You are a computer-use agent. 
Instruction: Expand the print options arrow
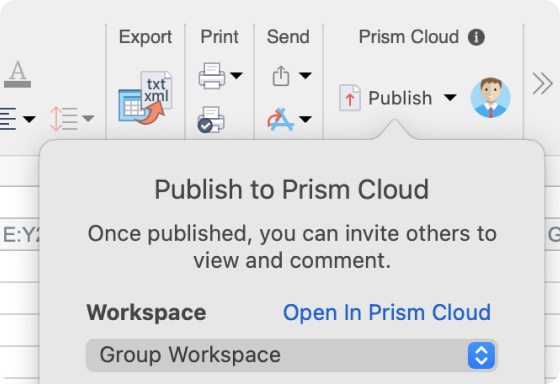[x=236, y=75]
